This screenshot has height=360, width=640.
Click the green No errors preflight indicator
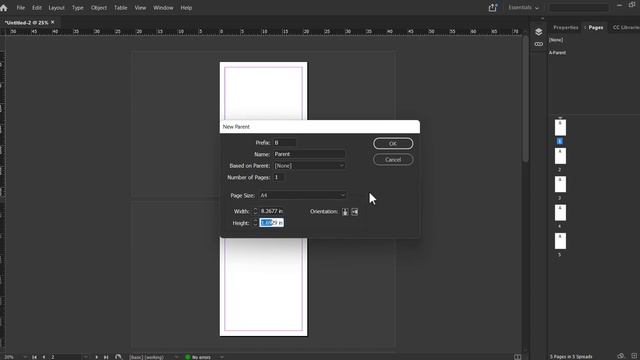[188, 357]
